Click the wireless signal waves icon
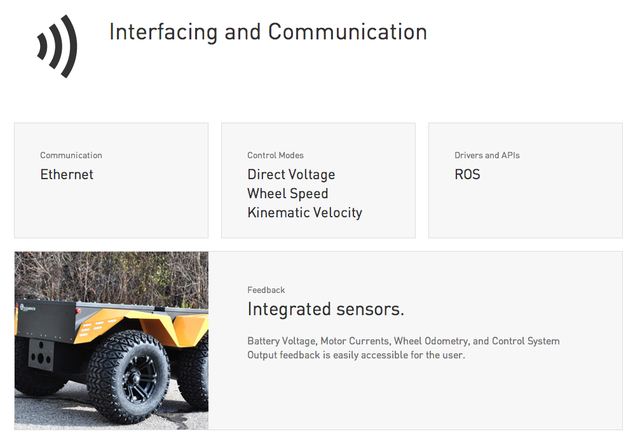 coord(56,45)
